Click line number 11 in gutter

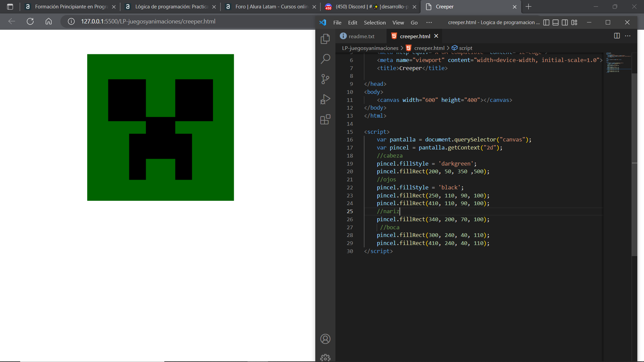point(350,100)
